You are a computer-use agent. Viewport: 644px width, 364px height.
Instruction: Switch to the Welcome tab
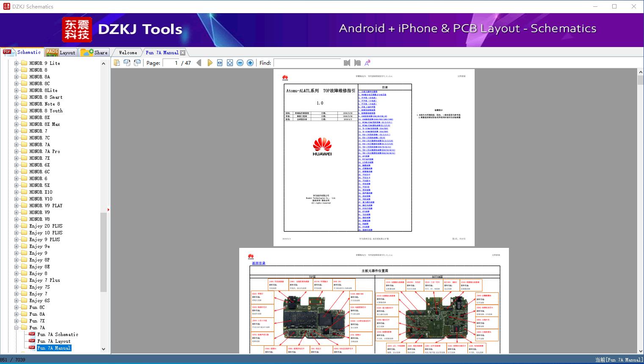(128, 53)
